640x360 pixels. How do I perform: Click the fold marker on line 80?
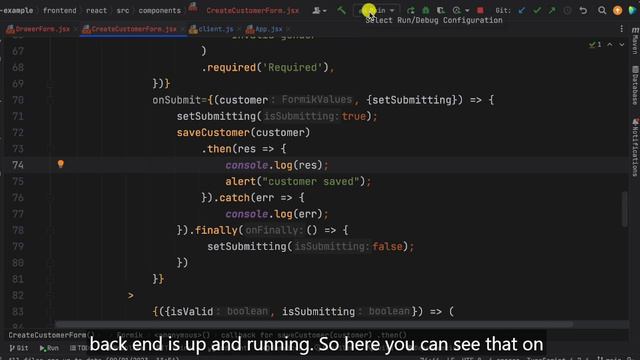[50, 263]
